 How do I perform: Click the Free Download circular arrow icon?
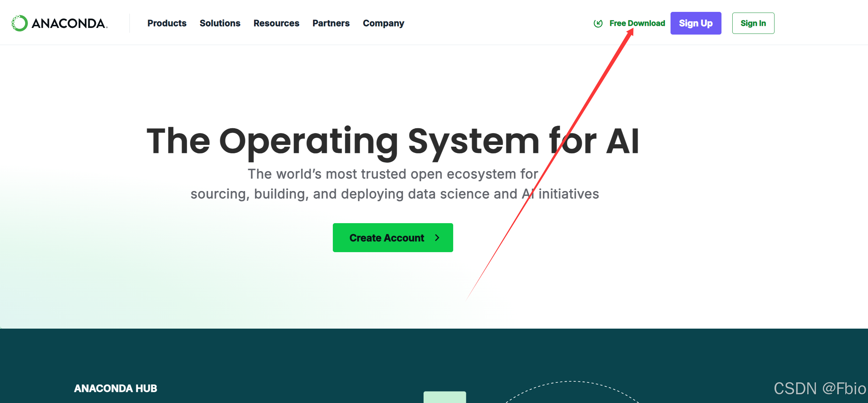(x=598, y=23)
